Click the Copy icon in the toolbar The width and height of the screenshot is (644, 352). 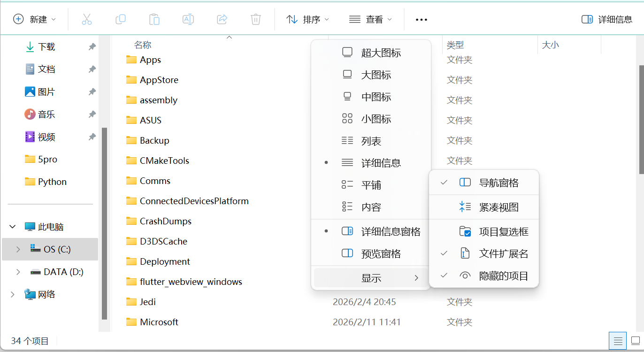pos(121,19)
